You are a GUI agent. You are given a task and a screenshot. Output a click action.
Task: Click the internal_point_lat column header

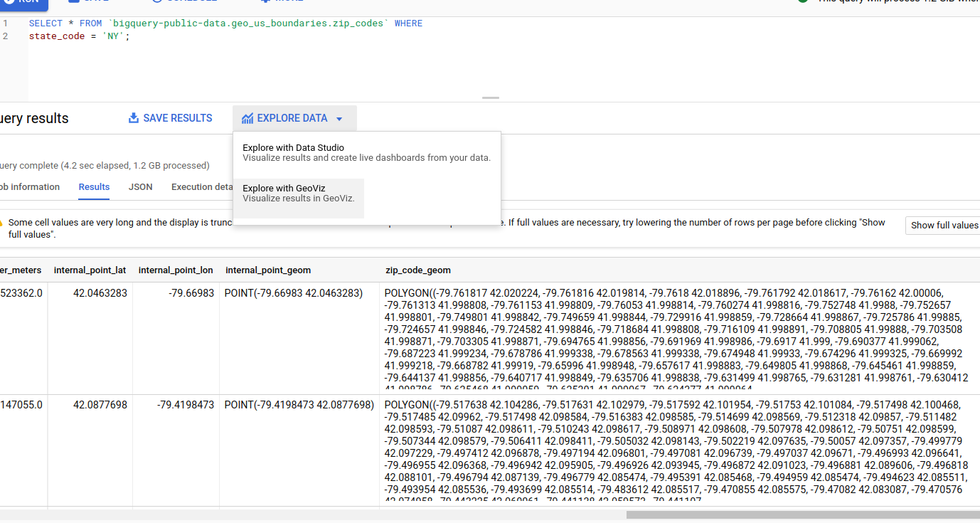90,270
